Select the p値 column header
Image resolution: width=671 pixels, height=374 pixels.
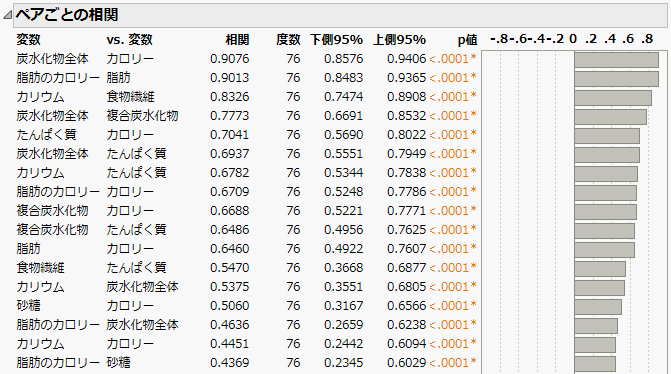467,39
